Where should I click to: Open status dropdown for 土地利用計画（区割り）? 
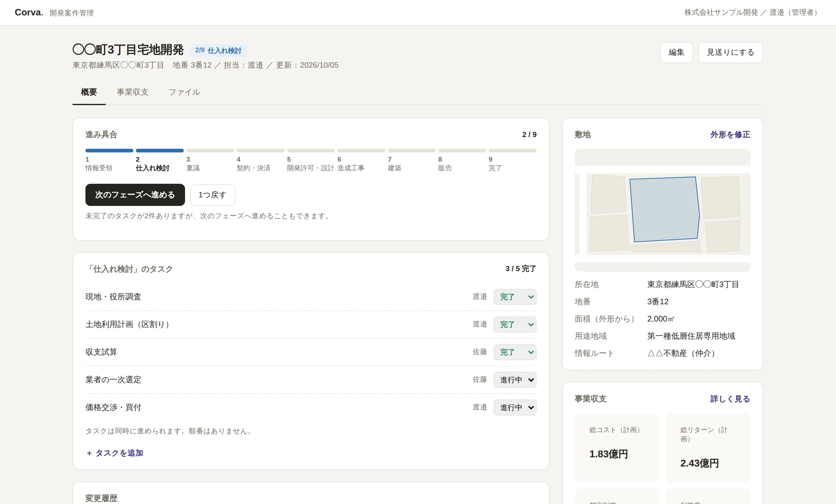coord(515,325)
